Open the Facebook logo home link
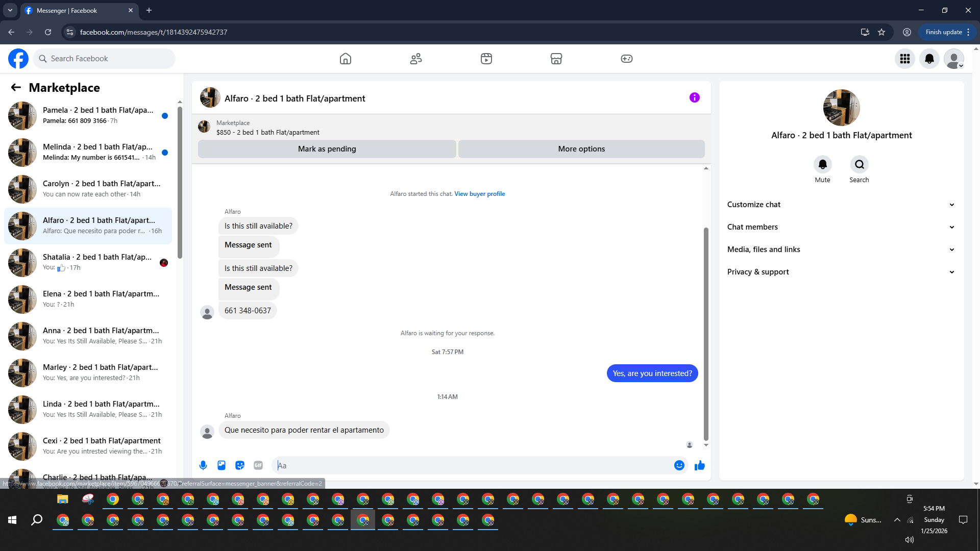980x551 pixels. pos(18,59)
